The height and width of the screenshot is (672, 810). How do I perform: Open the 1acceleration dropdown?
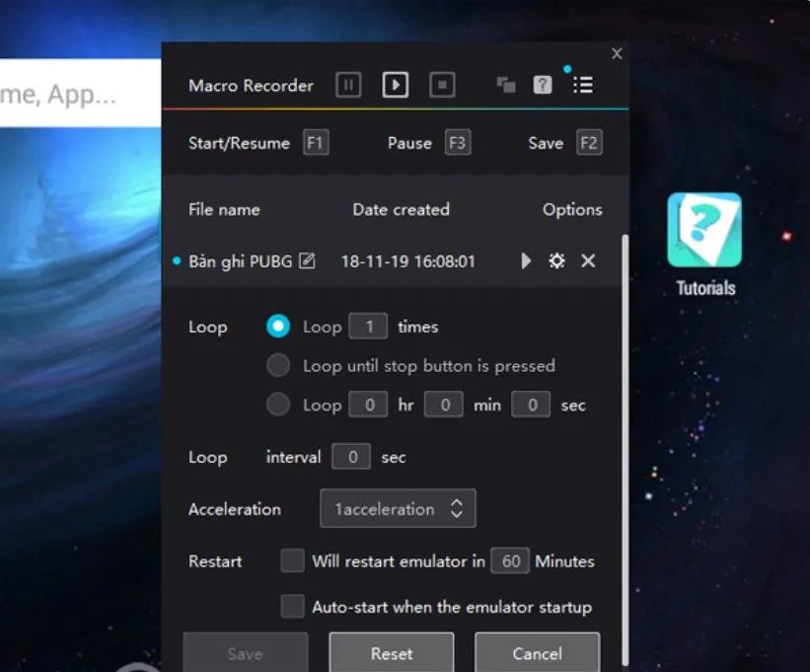coord(398,509)
